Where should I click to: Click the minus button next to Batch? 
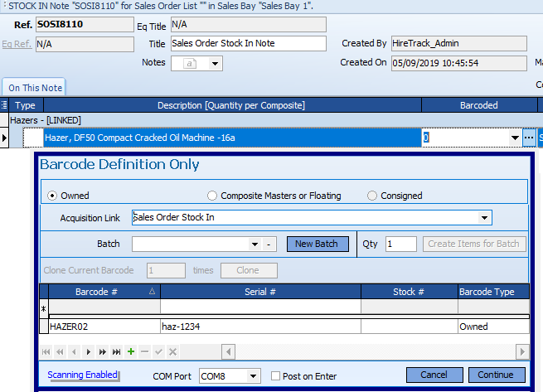[269, 244]
